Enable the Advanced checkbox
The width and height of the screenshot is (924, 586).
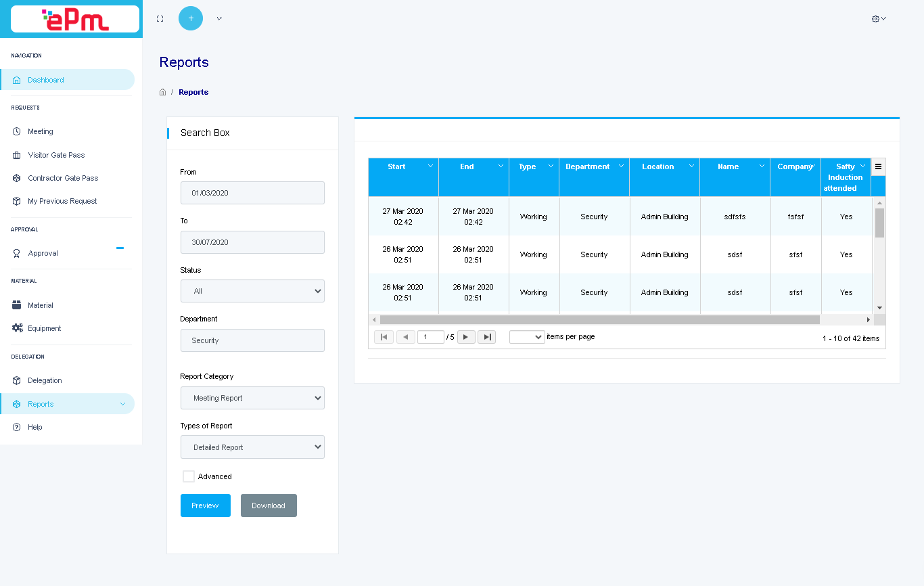[x=189, y=476]
